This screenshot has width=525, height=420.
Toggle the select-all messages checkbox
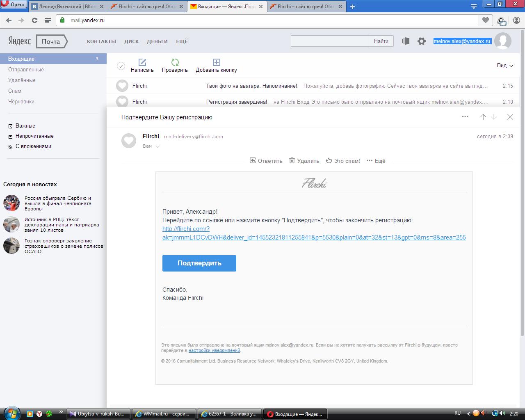(121, 66)
